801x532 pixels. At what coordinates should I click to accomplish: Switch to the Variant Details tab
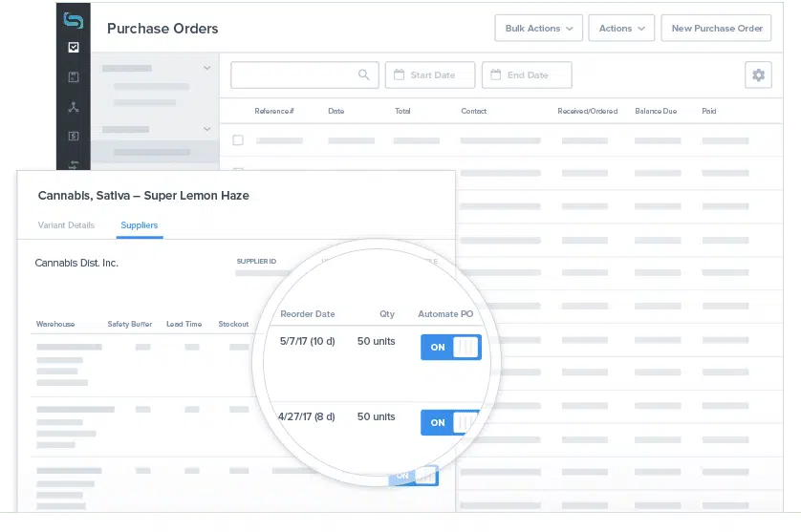pyautogui.click(x=66, y=225)
